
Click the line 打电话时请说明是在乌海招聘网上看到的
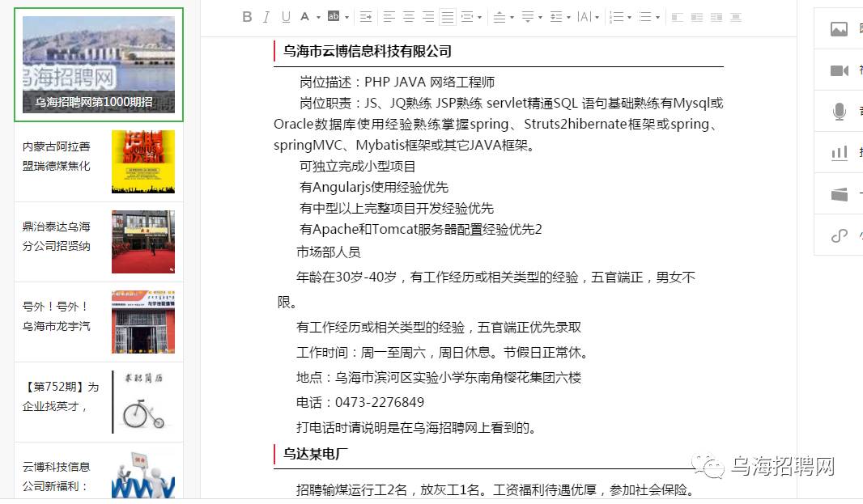(416, 427)
